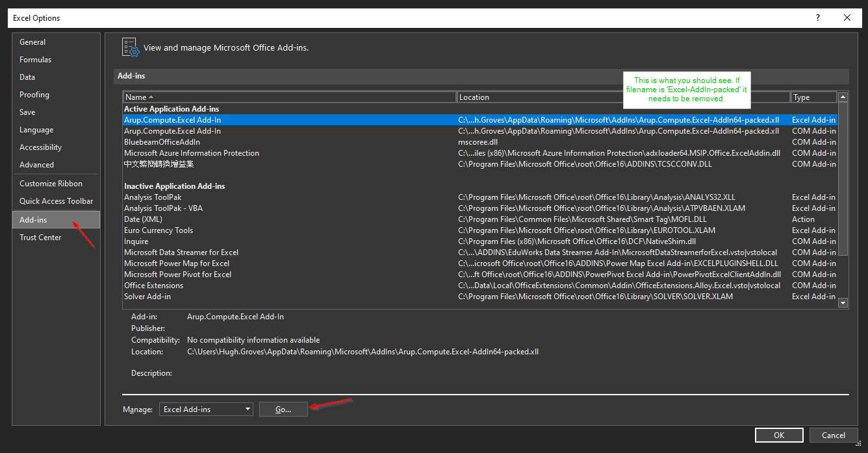Click the full Location path in details

[363, 352]
